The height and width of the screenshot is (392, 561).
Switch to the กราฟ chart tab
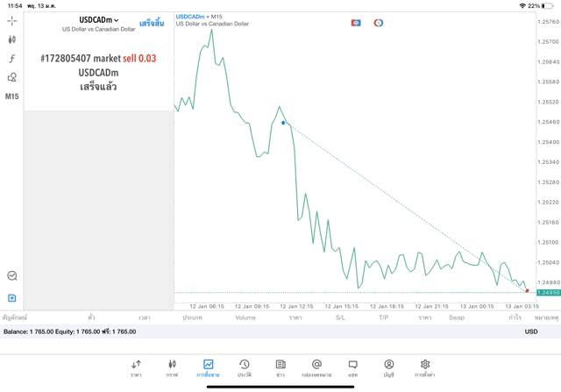click(172, 367)
